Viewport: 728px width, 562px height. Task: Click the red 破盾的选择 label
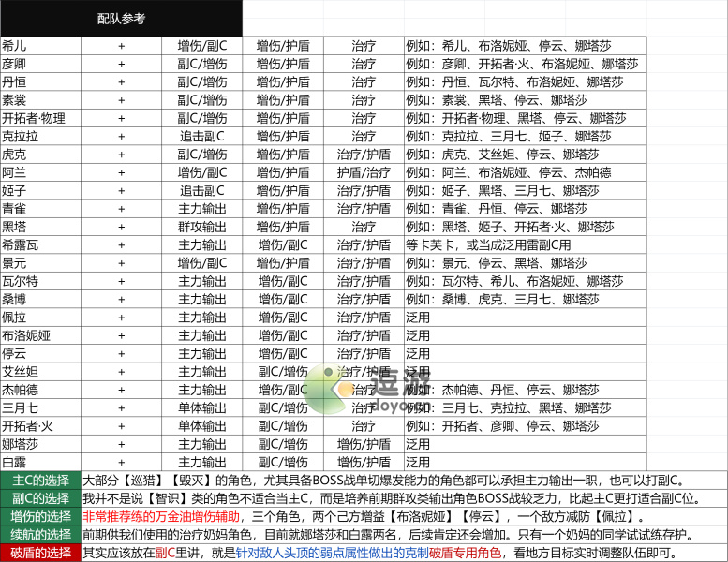coord(41,553)
